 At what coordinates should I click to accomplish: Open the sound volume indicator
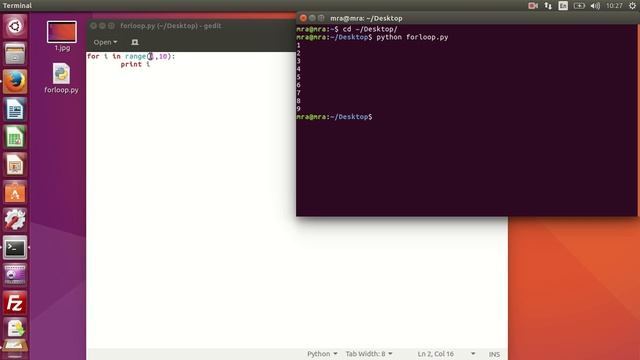point(595,6)
